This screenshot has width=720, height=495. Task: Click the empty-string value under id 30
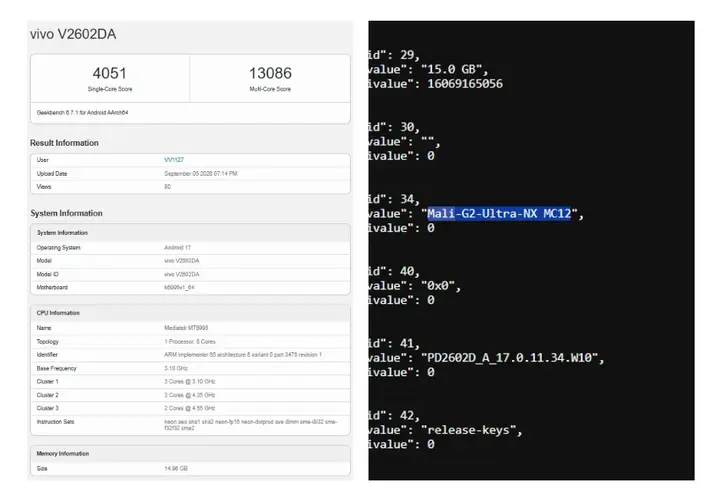428,141
